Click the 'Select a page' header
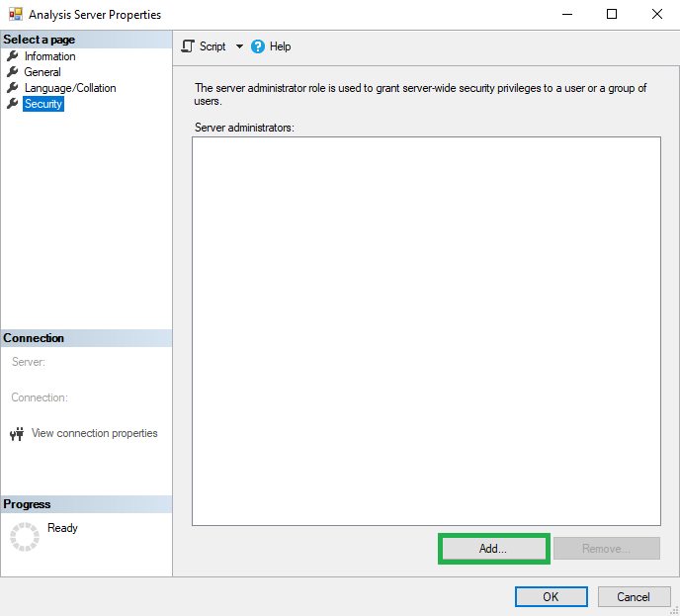The height and width of the screenshot is (616, 680). click(x=39, y=40)
